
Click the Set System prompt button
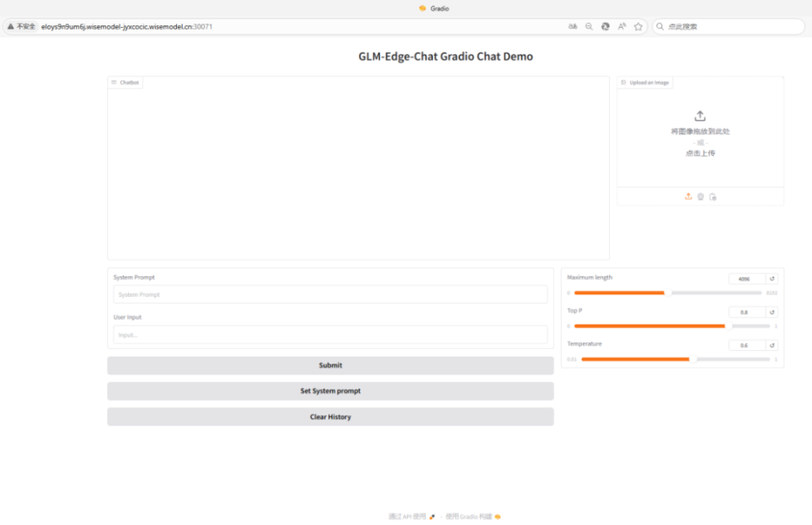[x=330, y=391]
